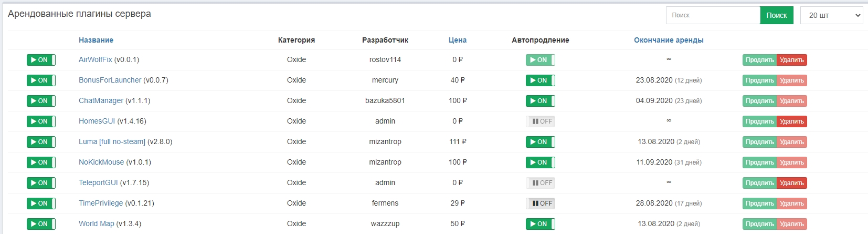Enable auto-renewal for TimePrivilege plugin
The image size is (868, 234).
coord(540,204)
